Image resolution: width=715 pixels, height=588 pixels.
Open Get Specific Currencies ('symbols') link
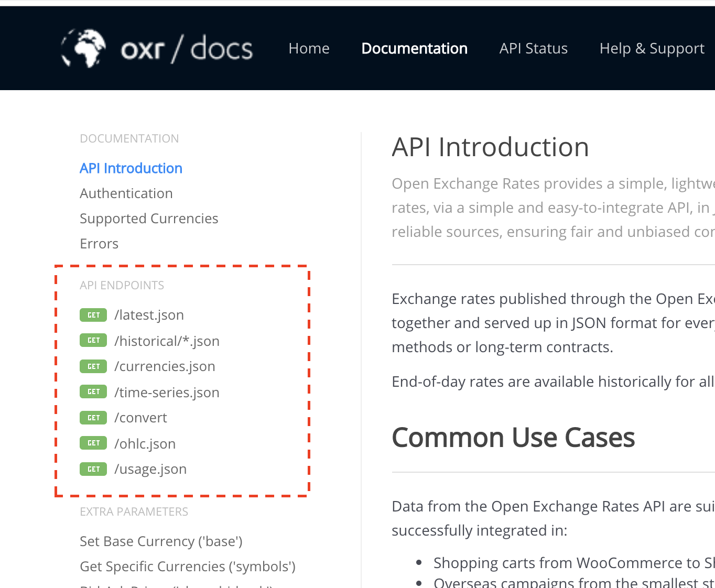(188, 567)
